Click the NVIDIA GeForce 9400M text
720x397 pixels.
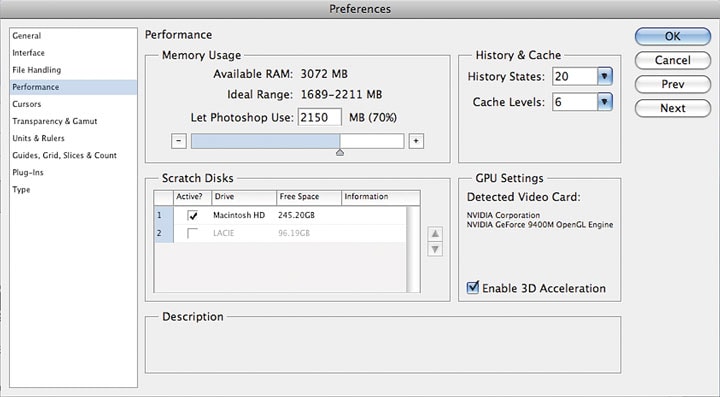click(x=540, y=225)
